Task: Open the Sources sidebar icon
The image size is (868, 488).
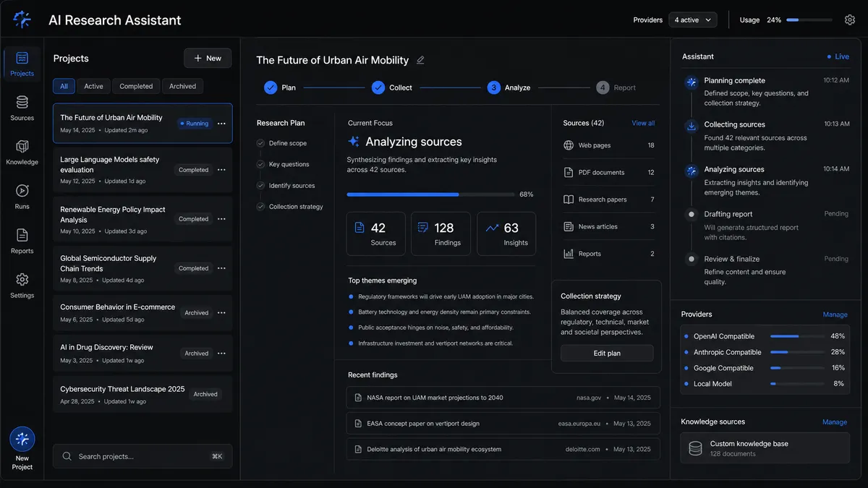Action: coord(22,103)
